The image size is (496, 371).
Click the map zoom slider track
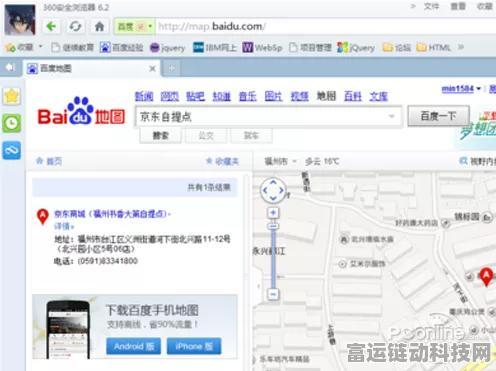click(x=273, y=258)
